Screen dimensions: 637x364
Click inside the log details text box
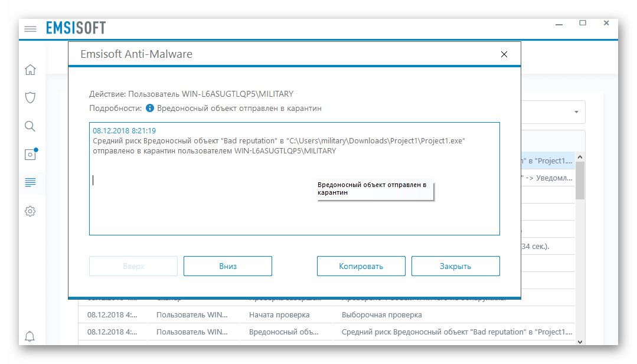tap(295, 179)
